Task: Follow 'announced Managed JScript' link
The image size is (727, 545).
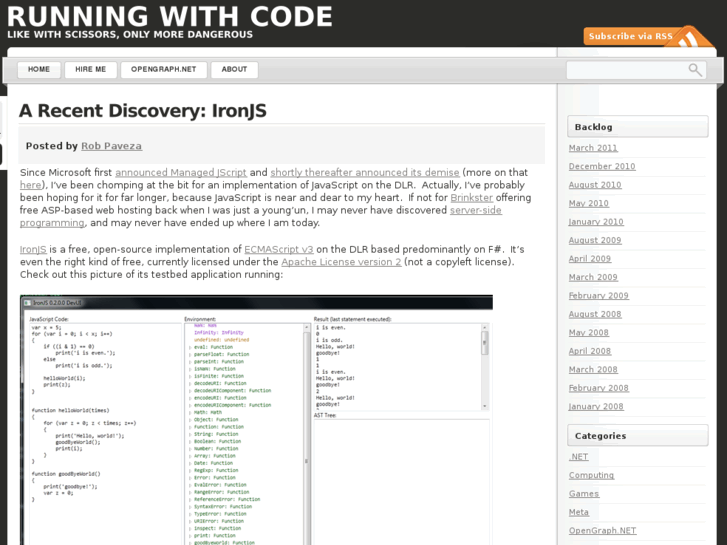Action: [181, 173]
